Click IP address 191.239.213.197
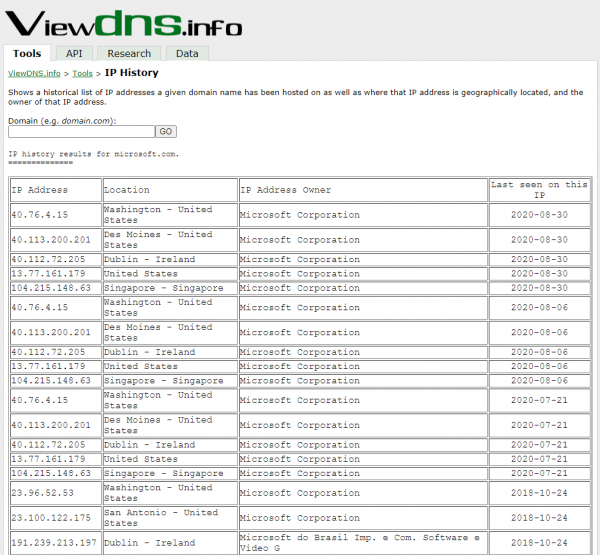Viewport: 600px width, 555px height. tap(54, 543)
